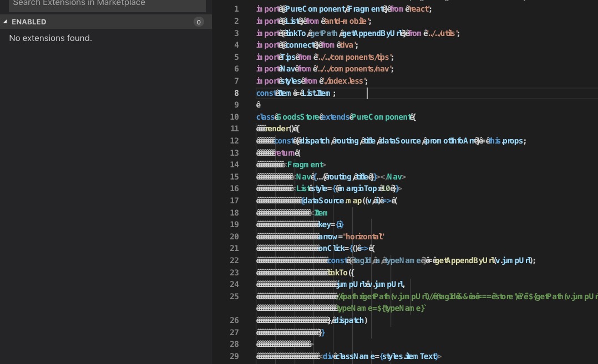Click the Item tag on line 18
The image size is (598, 364).
pyautogui.click(x=319, y=213)
